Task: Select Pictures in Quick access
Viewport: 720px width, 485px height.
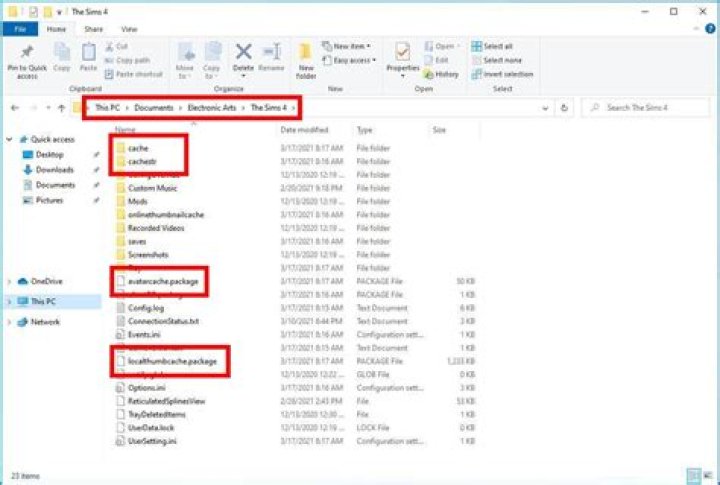Action: tap(49, 200)
